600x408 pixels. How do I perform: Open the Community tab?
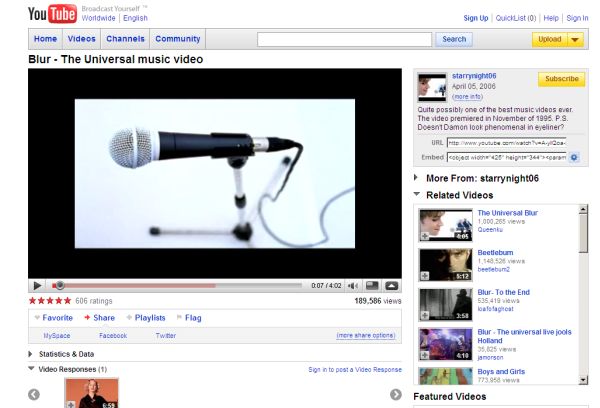178,39
